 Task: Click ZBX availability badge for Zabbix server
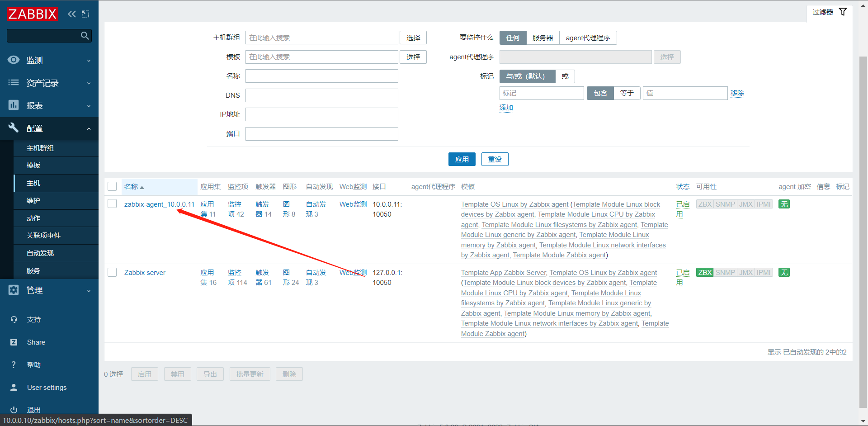pos(705,273)
